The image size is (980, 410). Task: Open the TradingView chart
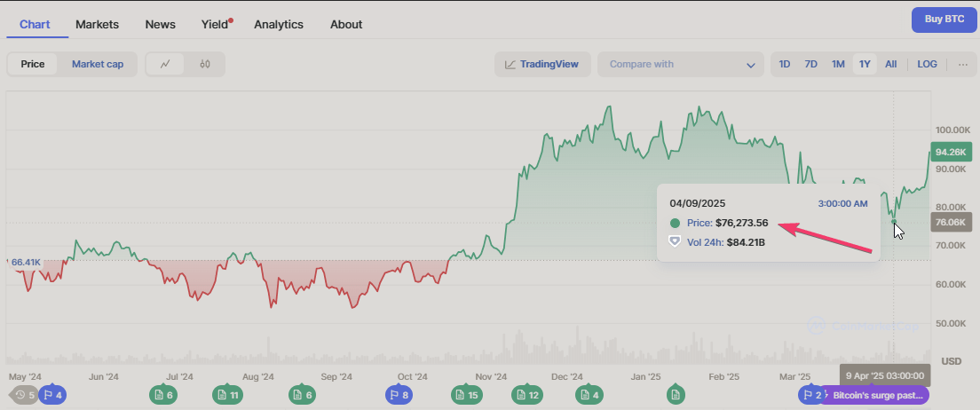(x=541, y=64)
